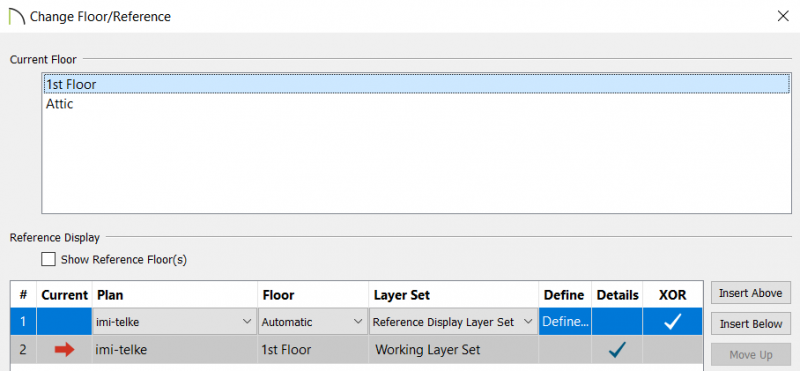Click the red current-plan arrow in row 2
The image size is (800, 371).
point(64,350)
